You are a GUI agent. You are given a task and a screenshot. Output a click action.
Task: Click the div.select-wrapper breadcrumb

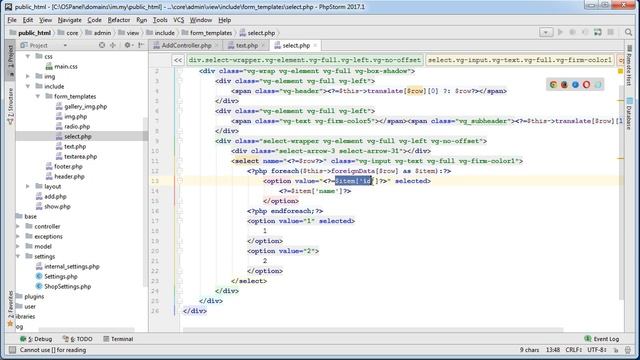305,60
